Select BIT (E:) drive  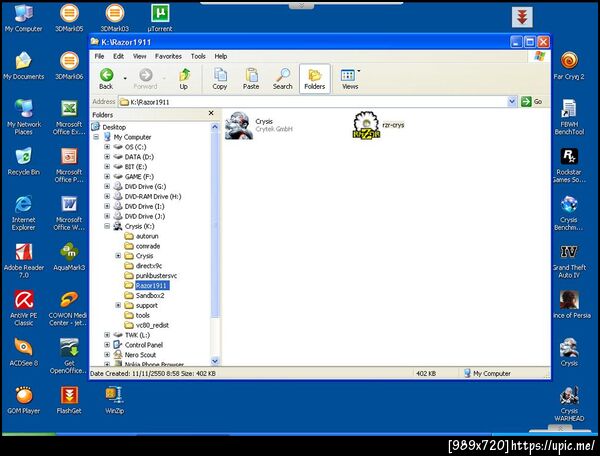coord(136,167)
